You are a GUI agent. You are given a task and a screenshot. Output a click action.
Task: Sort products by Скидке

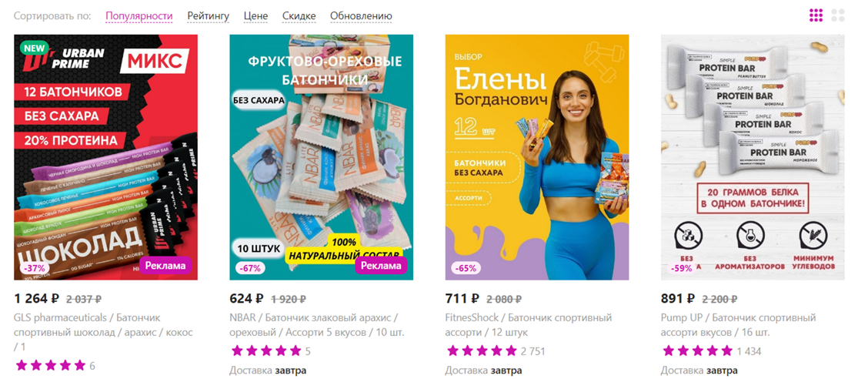click(299, 16)
